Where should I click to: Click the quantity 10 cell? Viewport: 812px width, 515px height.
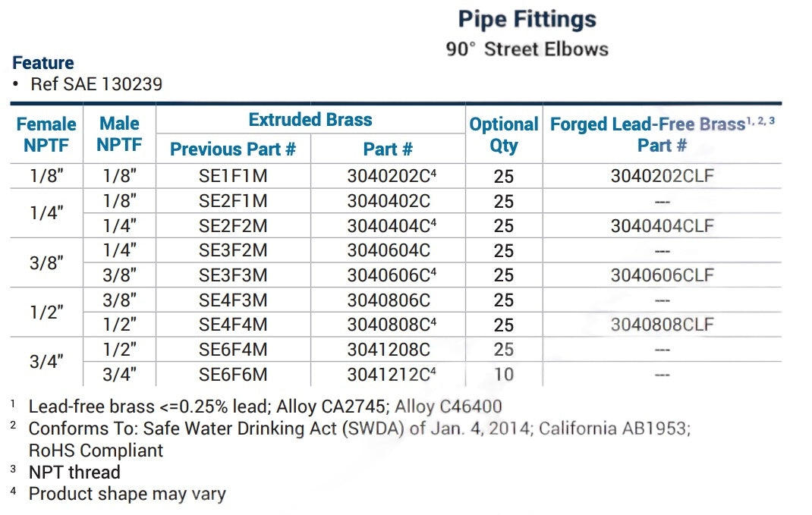(503, 375)
